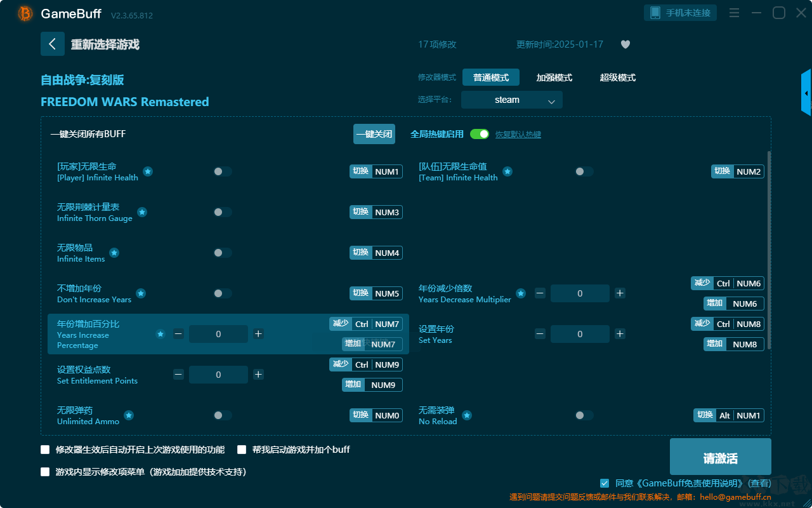
Task: Click Years Decrease Multiplier value field
Action: (580, 293)
